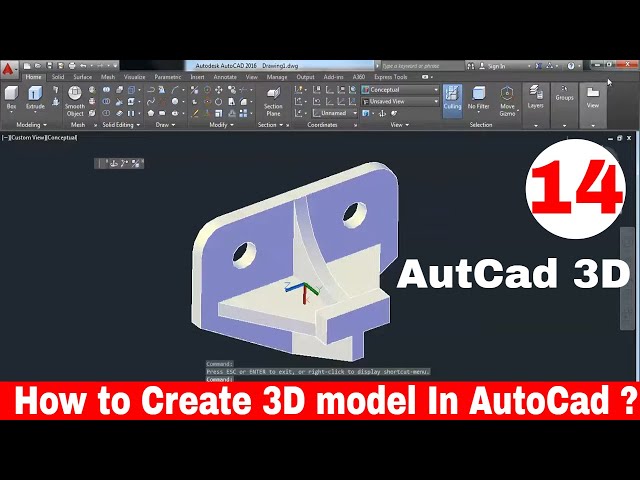The image size is (640, 480).
Task: Open the Add-ins ribbon tab
Action: pyautogui.click(x=333, y=77)
